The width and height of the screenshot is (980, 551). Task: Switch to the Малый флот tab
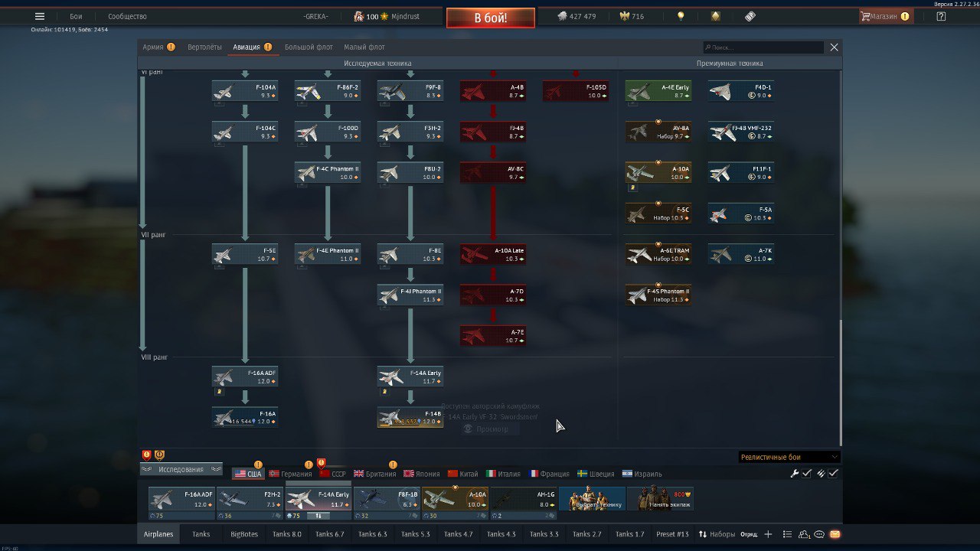click(x=364, y=47)
